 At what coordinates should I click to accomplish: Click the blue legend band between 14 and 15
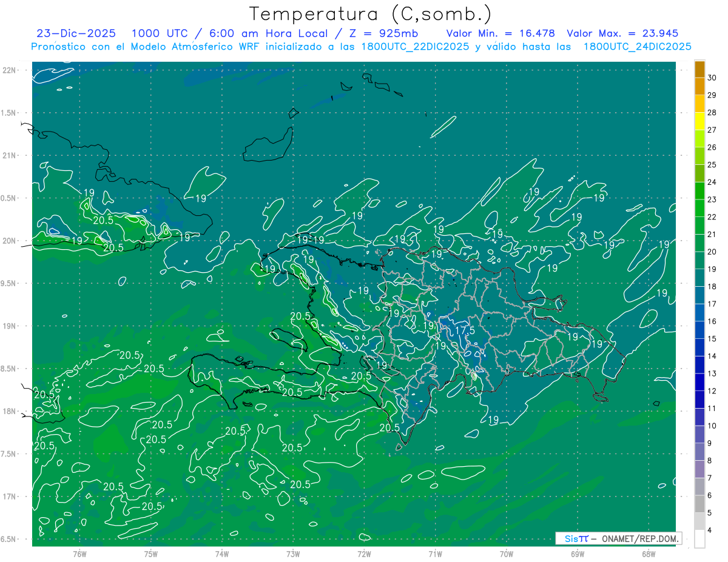[x=699, y=347]
